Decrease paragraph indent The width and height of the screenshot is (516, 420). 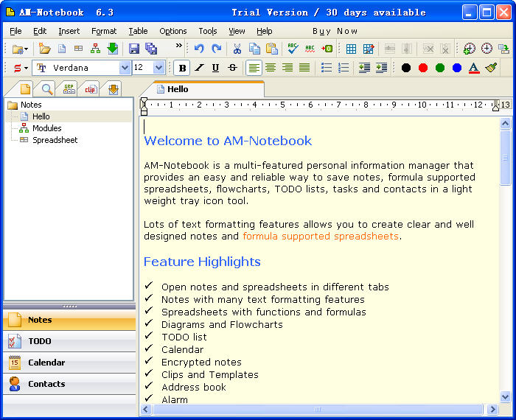364,68
